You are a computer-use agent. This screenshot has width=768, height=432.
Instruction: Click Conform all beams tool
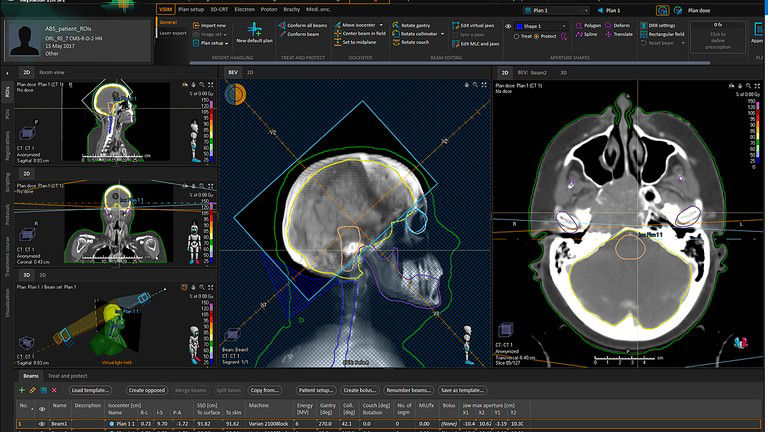(x=302, y=24)
